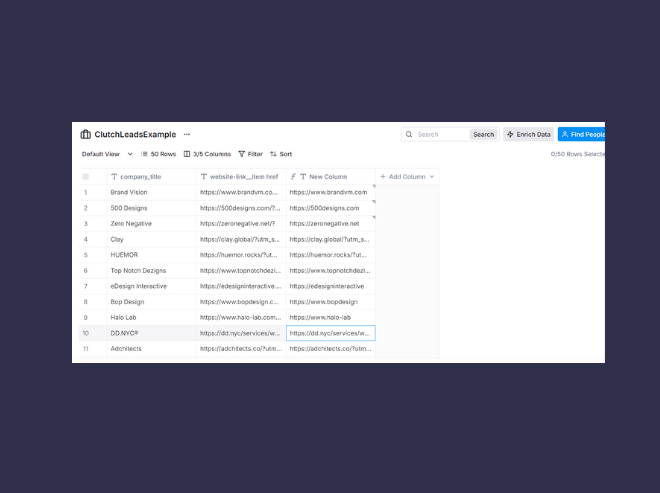Click corner marker on 500designs.com New Column cell
The height and width of the screenshot is (493, 660).
tap(374, 202)
